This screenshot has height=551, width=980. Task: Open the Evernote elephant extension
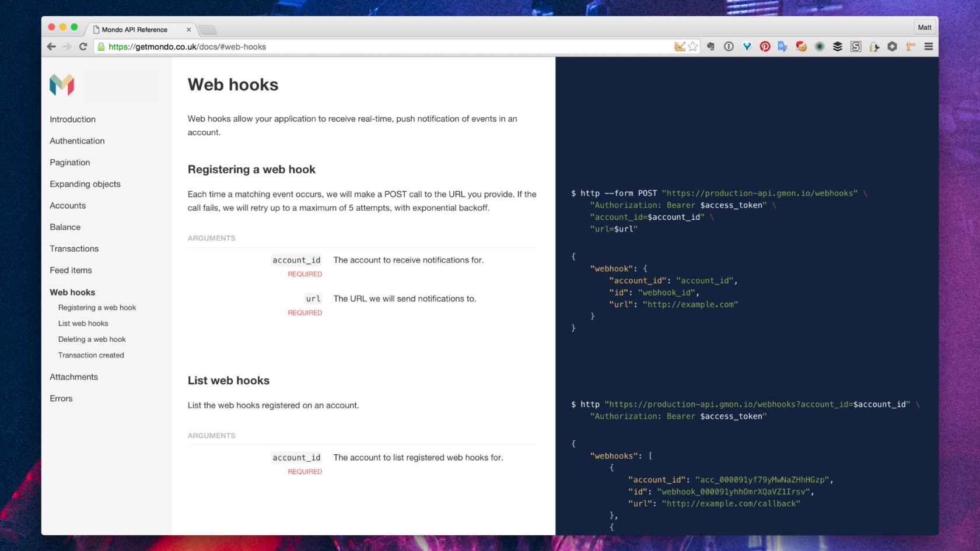coord(710,47)
